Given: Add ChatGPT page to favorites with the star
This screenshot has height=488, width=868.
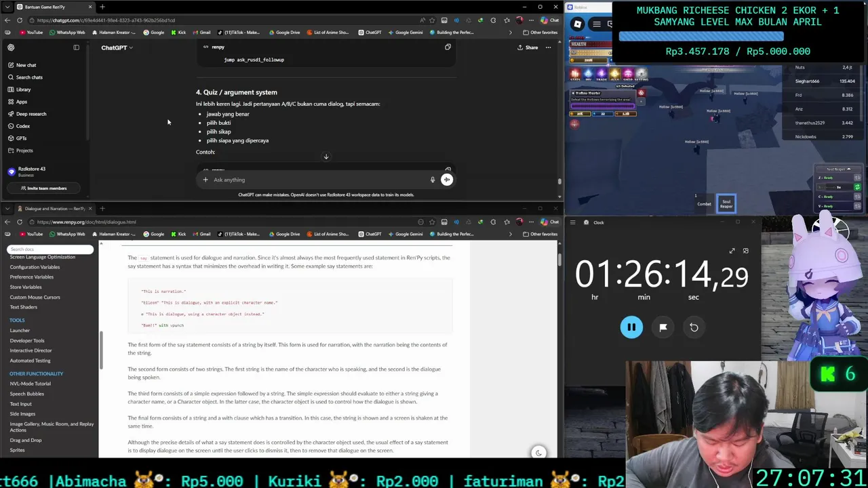Looking at the screenshot, I should click(x=432, y=20).
